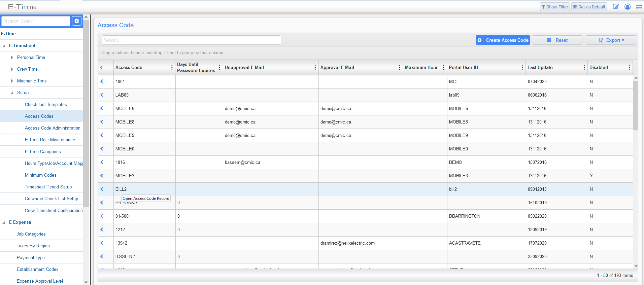Click header row left arrow icon

[x=102, y=68]
